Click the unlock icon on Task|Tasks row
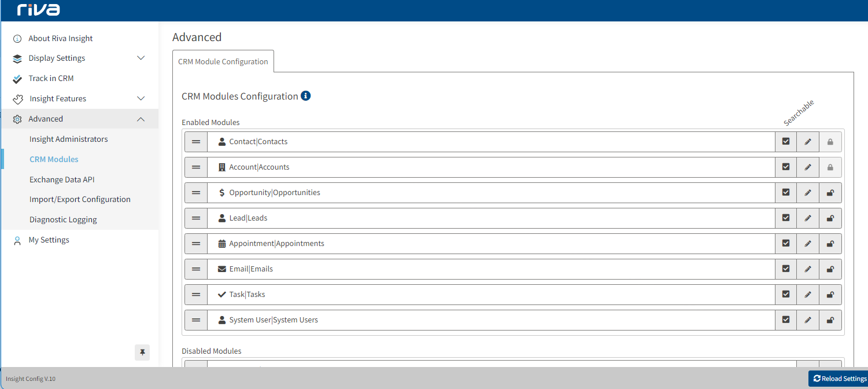868x389 pixels. (x=830, y=295)
